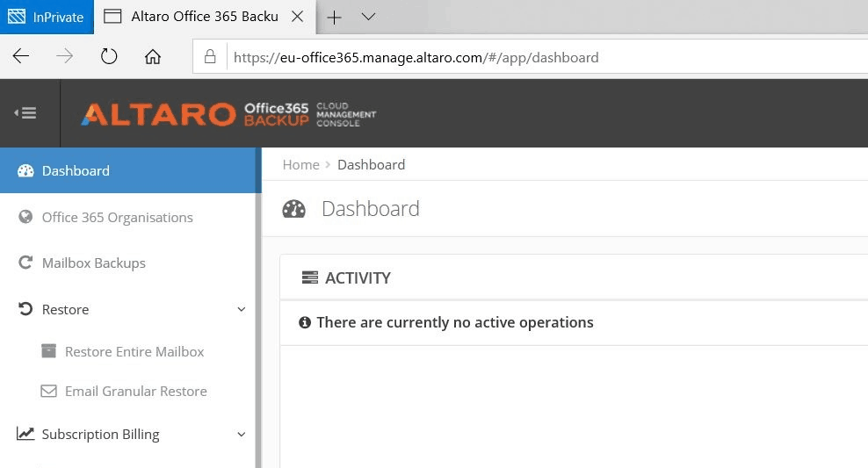Click the Dashboard gauge sidebar icon

(25, 171)
